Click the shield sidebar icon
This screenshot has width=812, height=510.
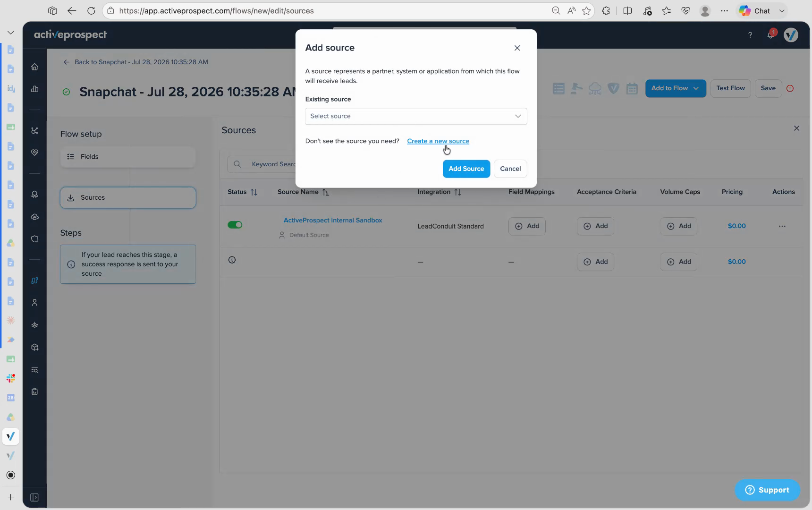tap(34, 239)
